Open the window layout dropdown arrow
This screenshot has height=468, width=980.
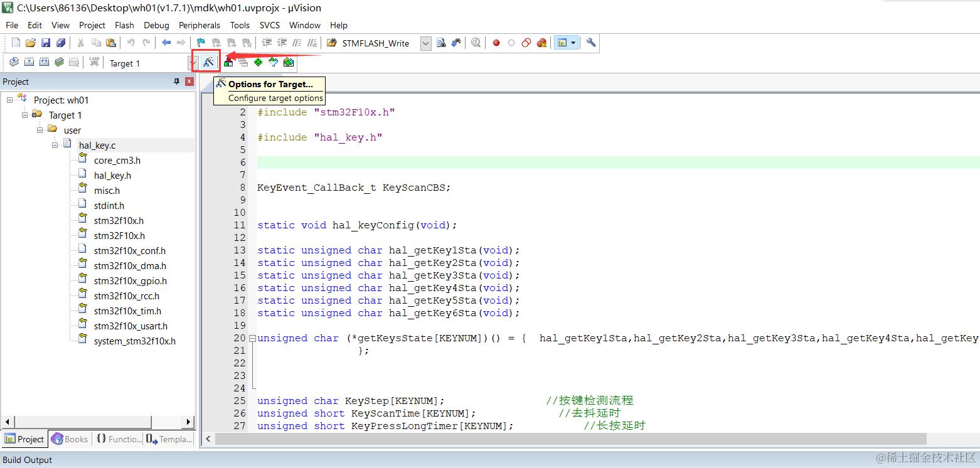(x=573, y=43)
